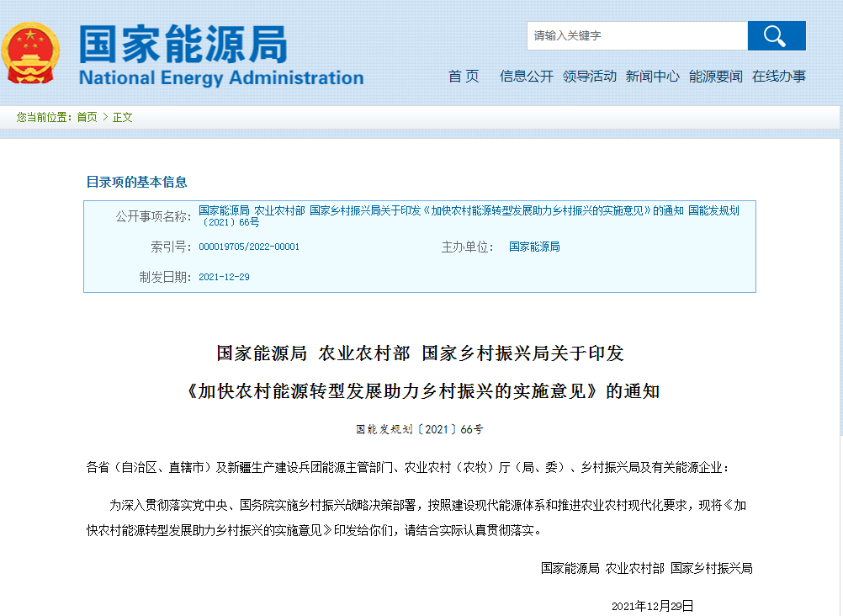Click the National Energy Administration English title

221,78
